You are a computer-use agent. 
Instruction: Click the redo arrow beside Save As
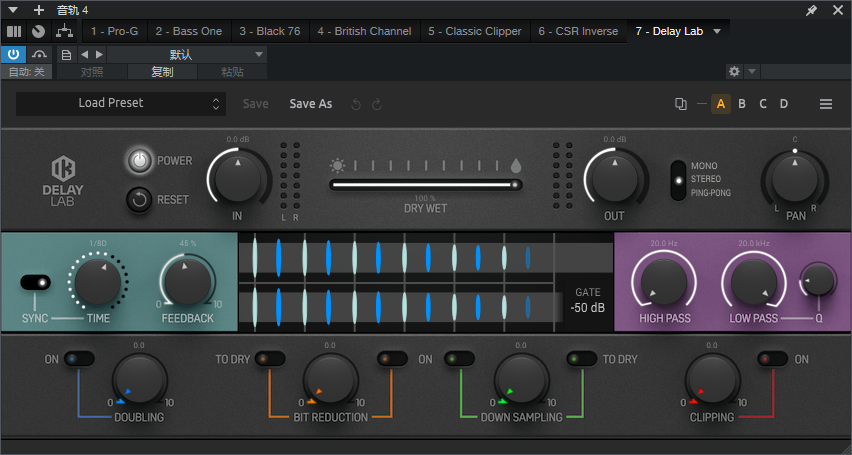[x=377, y=104]
